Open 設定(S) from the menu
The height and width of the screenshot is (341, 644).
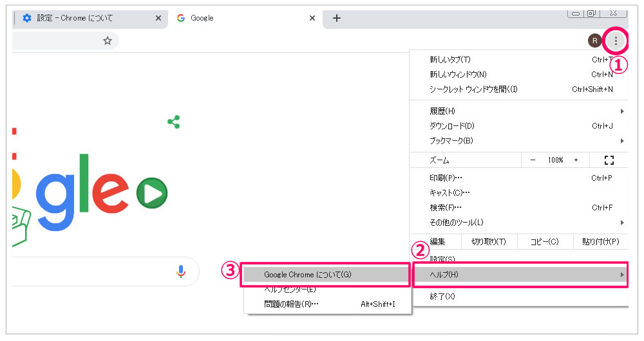point(519,259)
